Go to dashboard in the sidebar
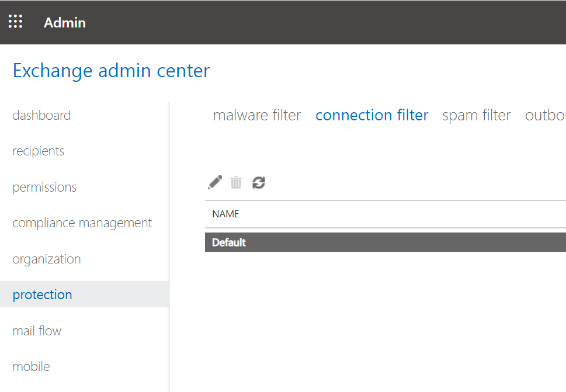The height and width of the screenshot is (392, 566). pos(41,115)
